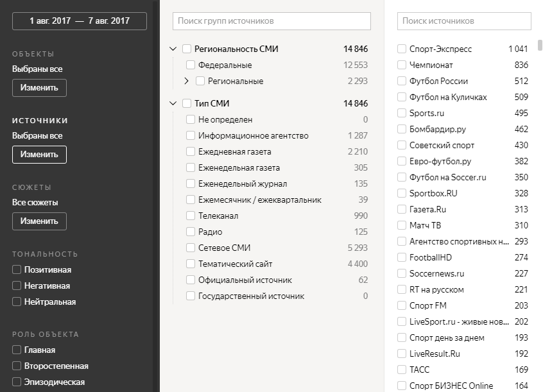Click the Тематический сайт count 4 400
The width and height of the screenshot is (543, 392).
click(x=358, y=264)
